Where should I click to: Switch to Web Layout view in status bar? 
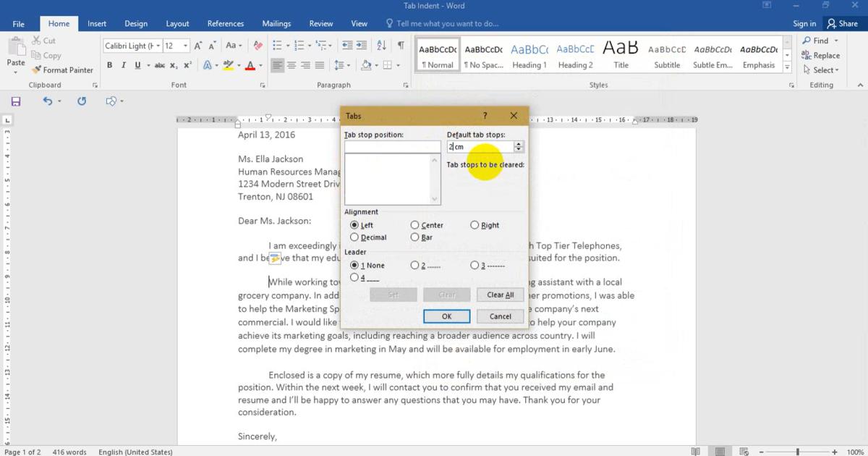[x=745, y=452]
